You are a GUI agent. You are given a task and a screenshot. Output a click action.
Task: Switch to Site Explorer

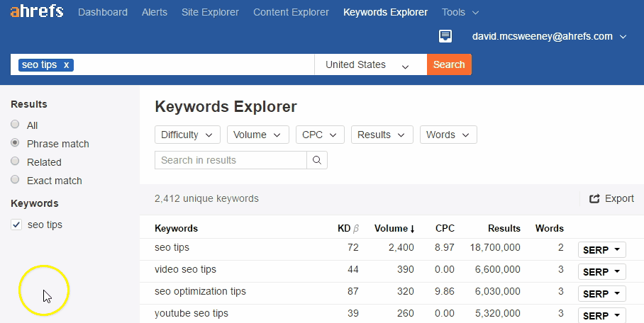(210, 12)
